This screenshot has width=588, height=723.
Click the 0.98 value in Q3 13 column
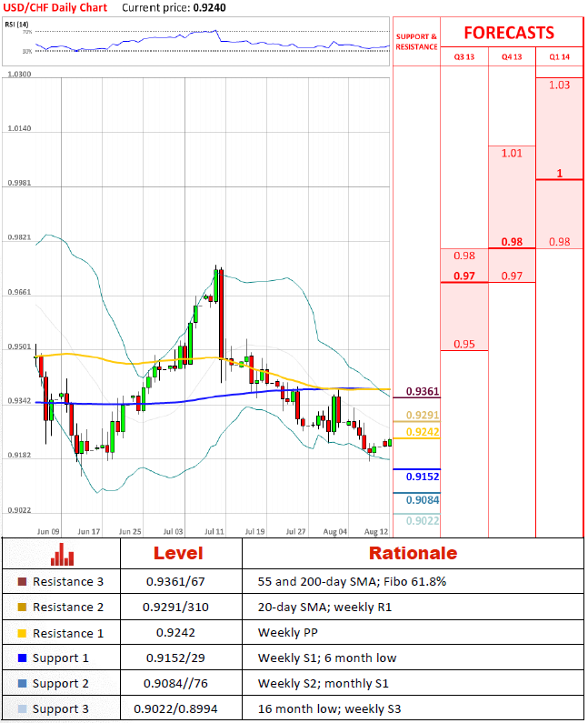coord(464,256)
